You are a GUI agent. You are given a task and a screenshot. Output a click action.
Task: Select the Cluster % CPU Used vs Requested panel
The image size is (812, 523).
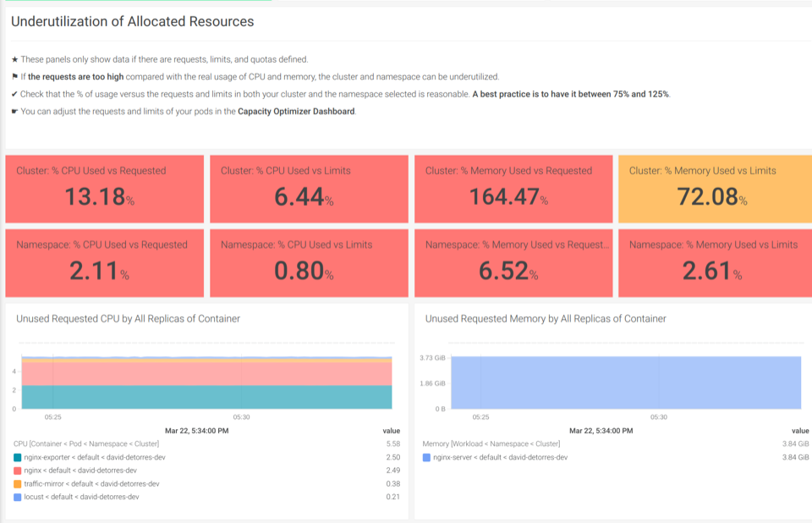(104, 189)
